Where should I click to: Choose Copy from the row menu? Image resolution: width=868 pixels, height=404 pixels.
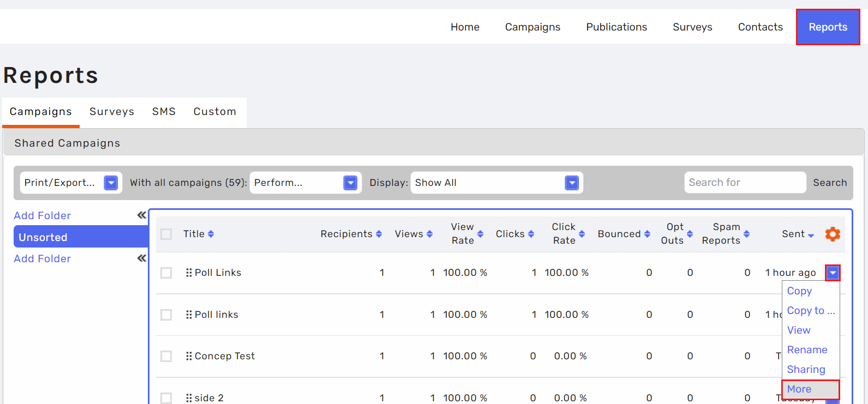tap(799, 291)
